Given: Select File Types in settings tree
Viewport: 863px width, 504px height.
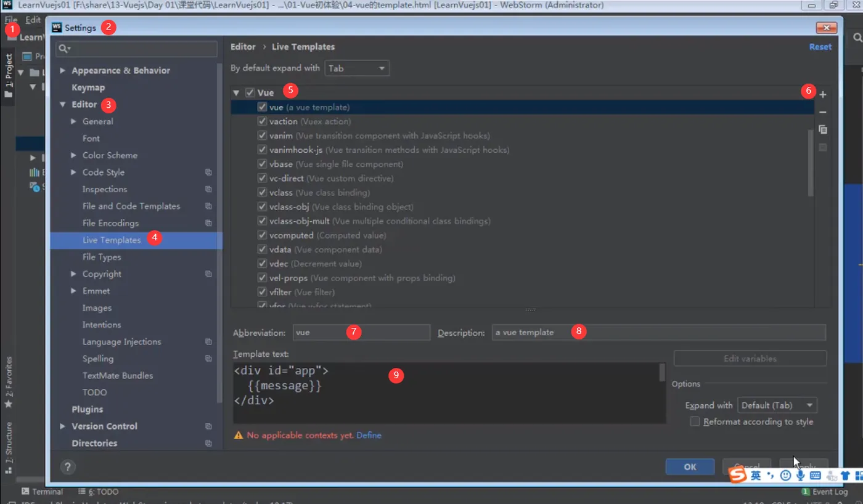Looking at the screenshot, I should tap(102, 257).
